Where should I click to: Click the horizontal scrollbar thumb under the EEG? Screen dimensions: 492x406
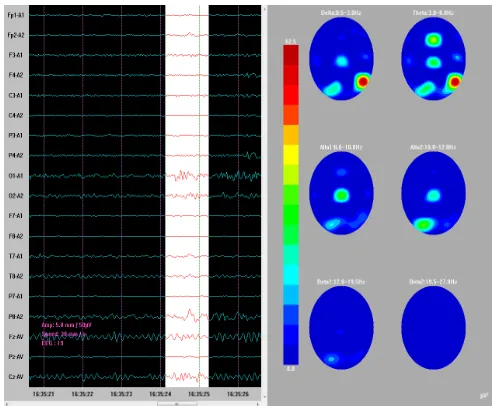(177, 404)
